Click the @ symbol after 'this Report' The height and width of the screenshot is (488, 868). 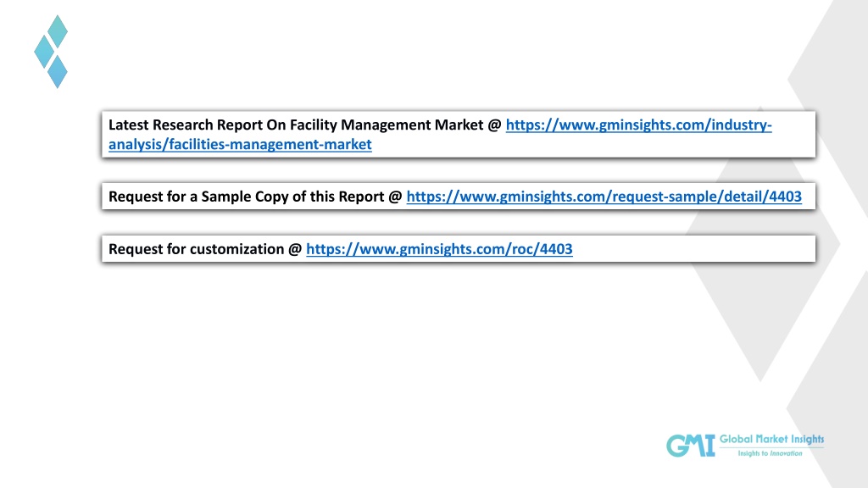(395, 197)
